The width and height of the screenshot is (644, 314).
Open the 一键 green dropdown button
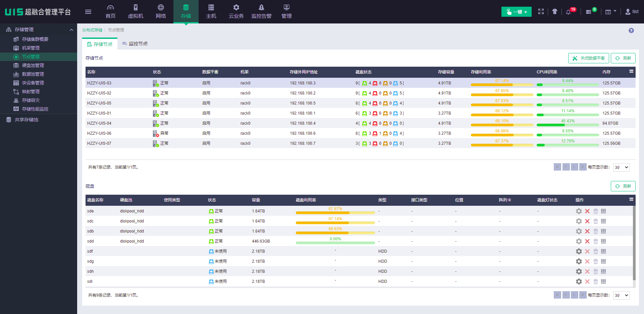516,12
